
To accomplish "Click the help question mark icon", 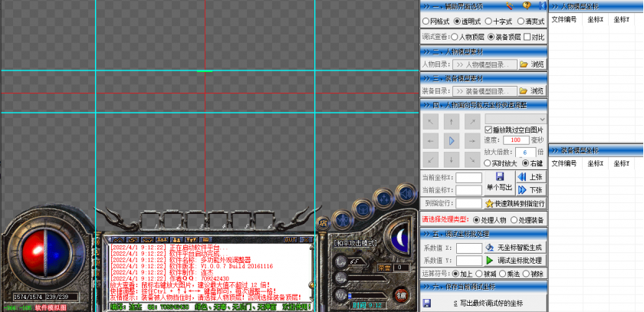I will click(526, 6).
